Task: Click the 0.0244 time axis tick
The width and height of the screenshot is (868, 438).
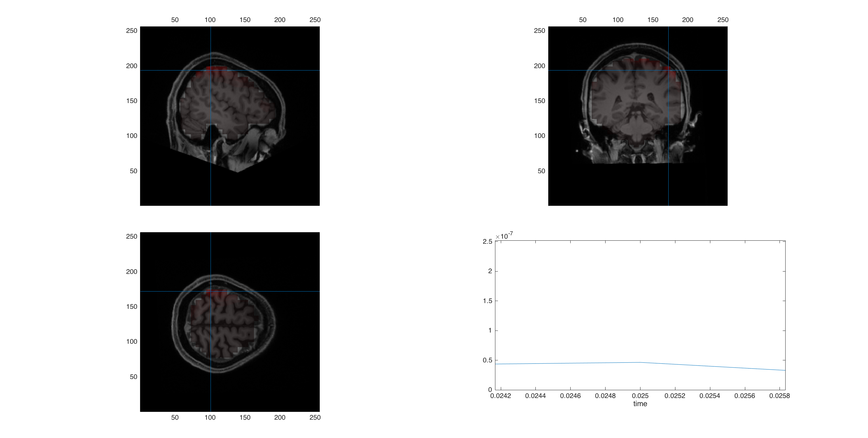Action: click(x=535, y=396)
